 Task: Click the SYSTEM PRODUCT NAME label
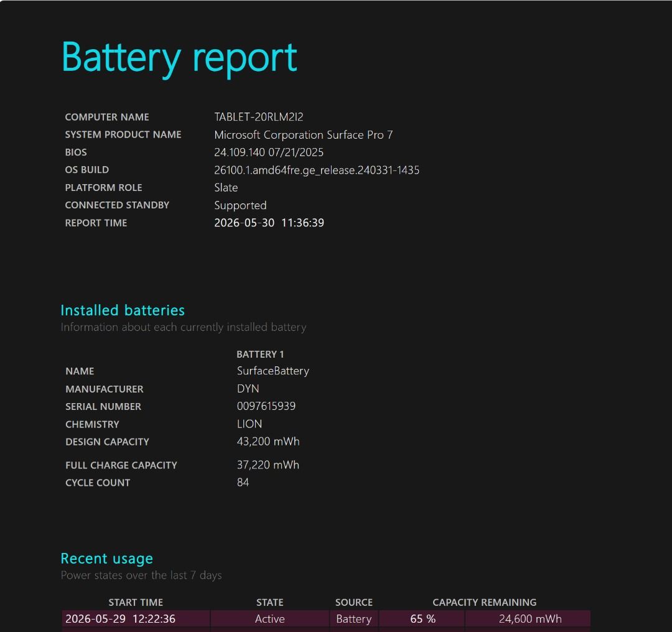(123, 134)
